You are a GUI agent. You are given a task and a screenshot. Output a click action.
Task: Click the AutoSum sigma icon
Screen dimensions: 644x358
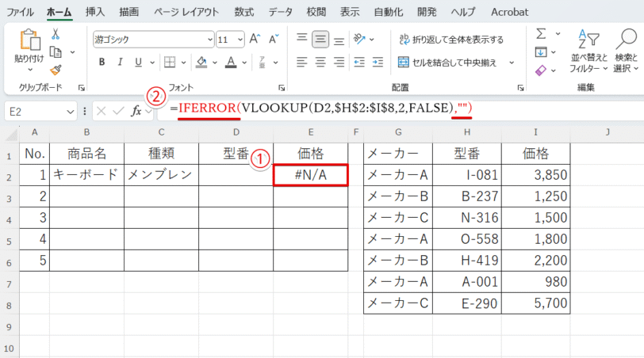[x=542, y=33]
